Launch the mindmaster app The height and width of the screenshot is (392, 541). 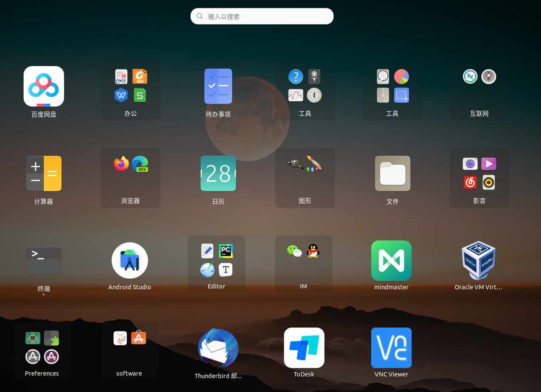tap(391, 261)
